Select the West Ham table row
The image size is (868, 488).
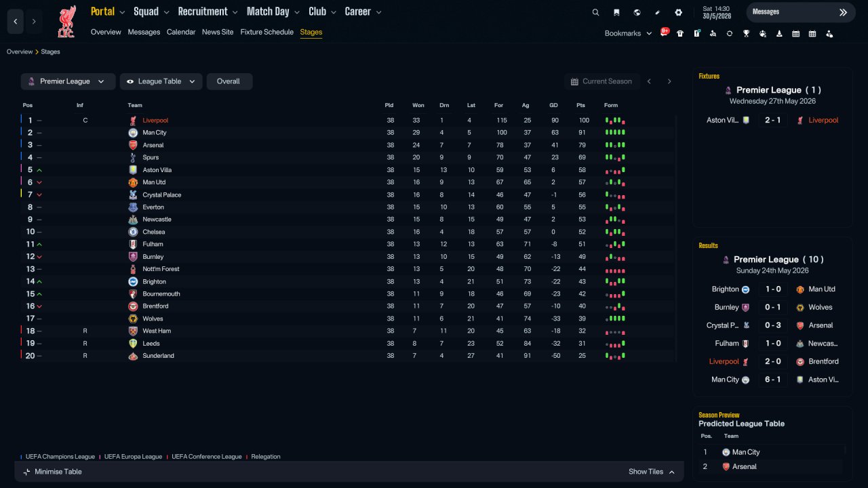348,331
